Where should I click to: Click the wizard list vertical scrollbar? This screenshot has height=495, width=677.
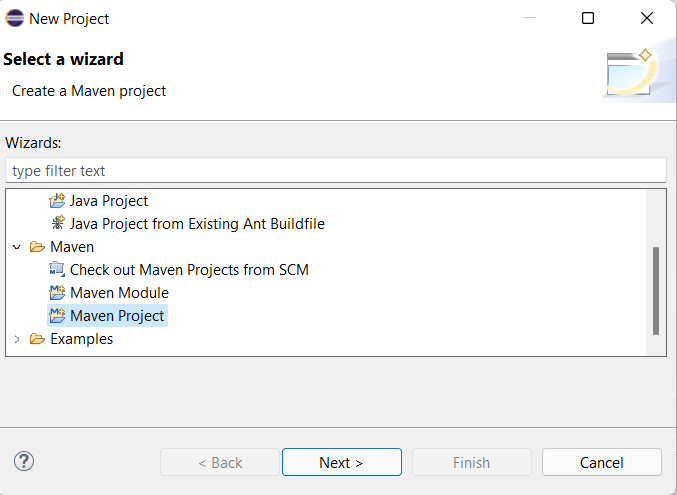tap(656, 290)
